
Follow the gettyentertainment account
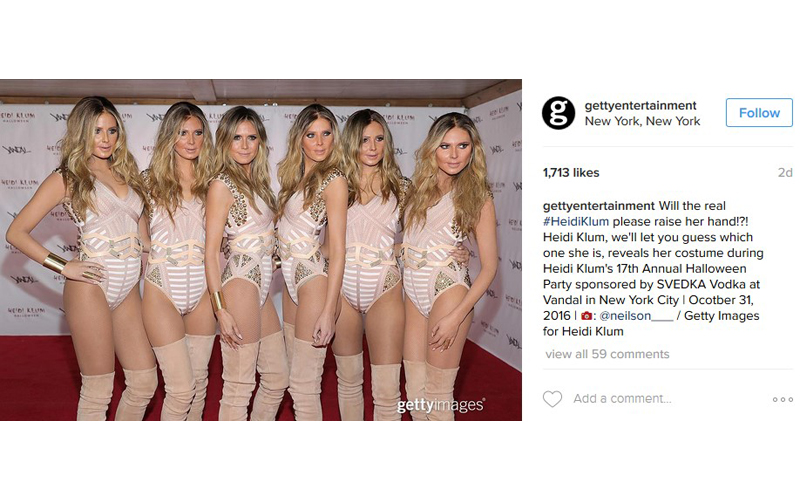(759, 113)
